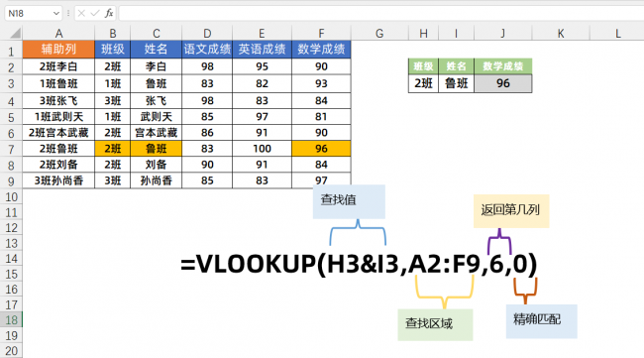The height and width of the screenshot is (358, 644).
Task: Select cell 3班张飞
Action: [58, 101]
